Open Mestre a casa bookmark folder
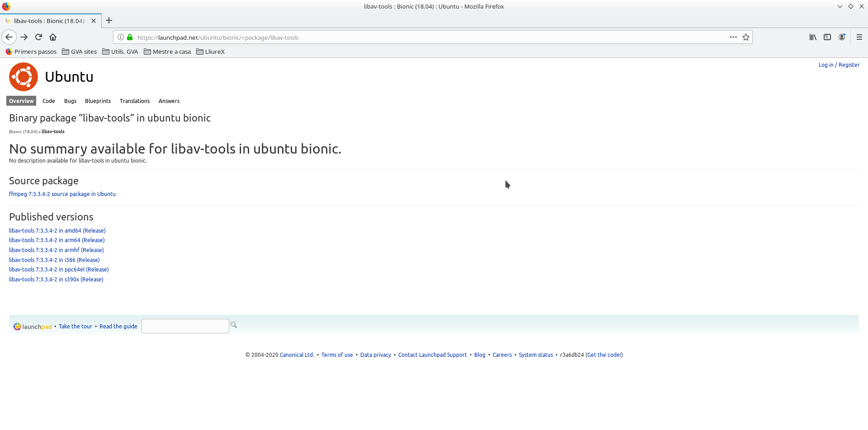The width and height of the screenshot is (868, 430). [167, 51]
